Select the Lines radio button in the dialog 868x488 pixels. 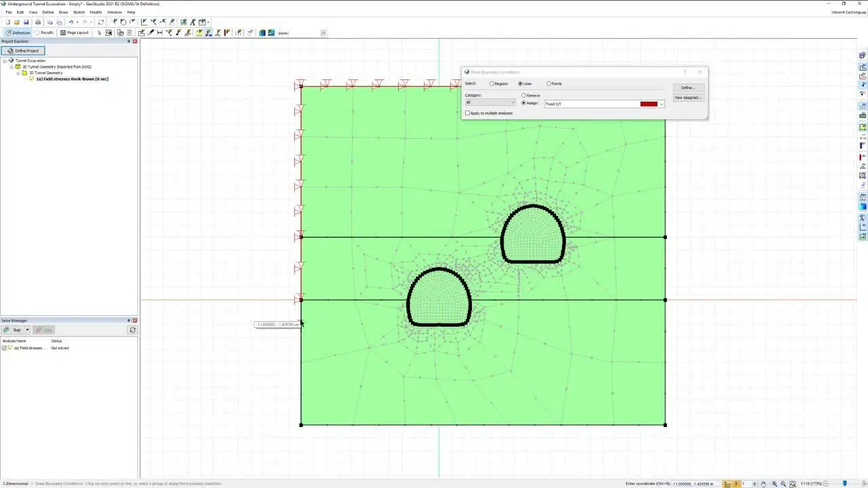[519, 83]
